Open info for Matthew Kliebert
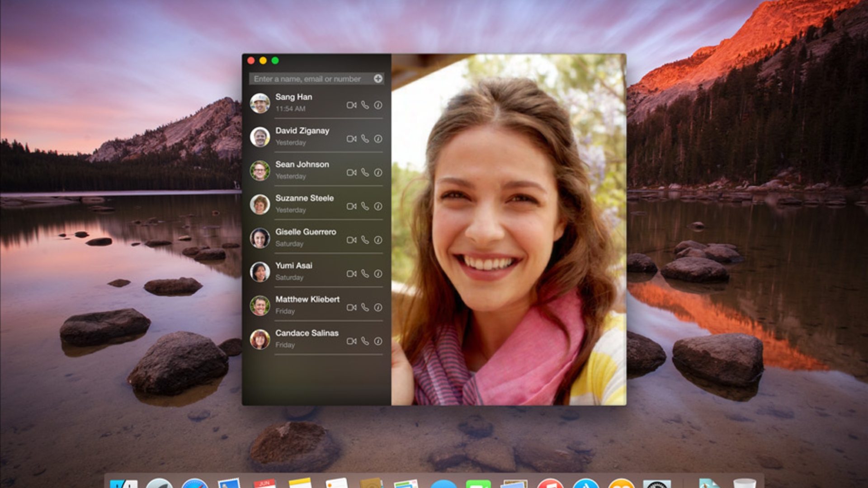Viewport: 868px width, 488px height. click(378, 308)
